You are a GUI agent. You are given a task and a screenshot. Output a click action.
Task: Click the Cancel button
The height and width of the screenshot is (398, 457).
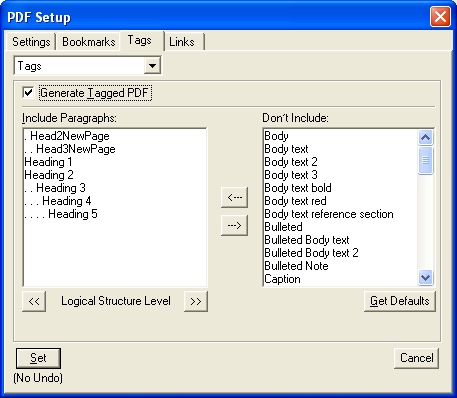click(416, 358)
